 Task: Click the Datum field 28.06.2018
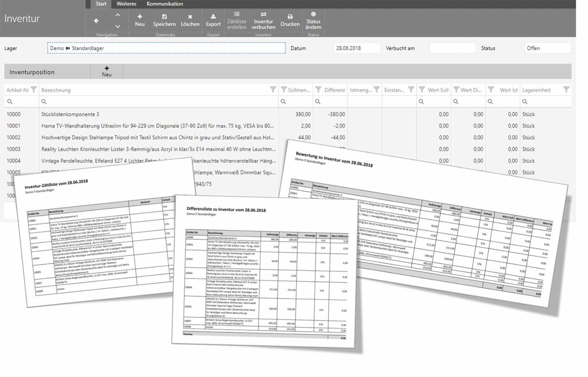pos(357,48)
